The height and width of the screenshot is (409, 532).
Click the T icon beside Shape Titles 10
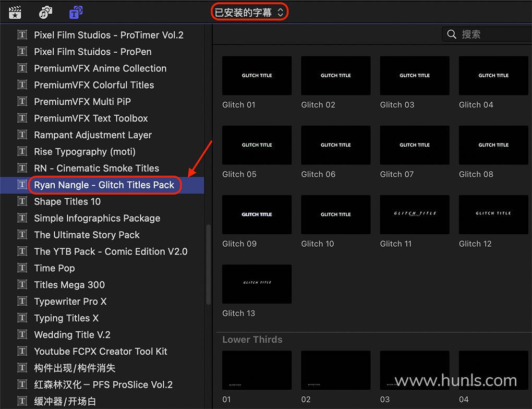click(x=22, y=201)
